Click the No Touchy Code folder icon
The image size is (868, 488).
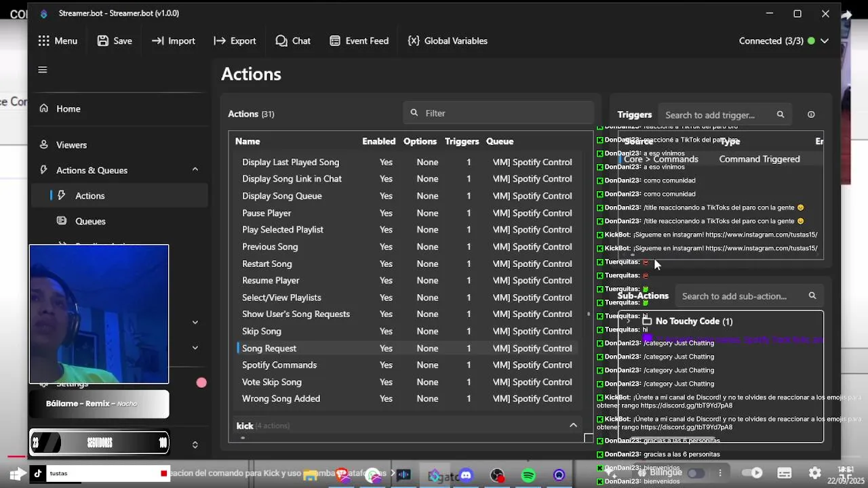647,321
